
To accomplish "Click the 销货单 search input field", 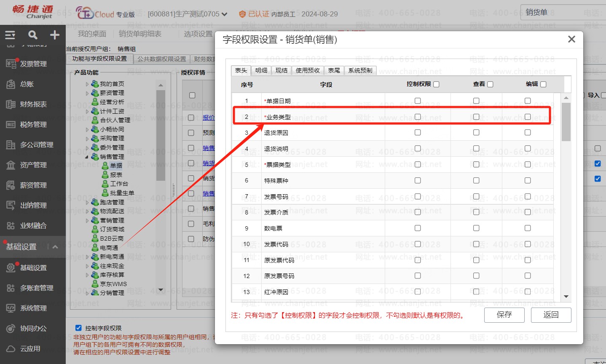I will (563, 13).
